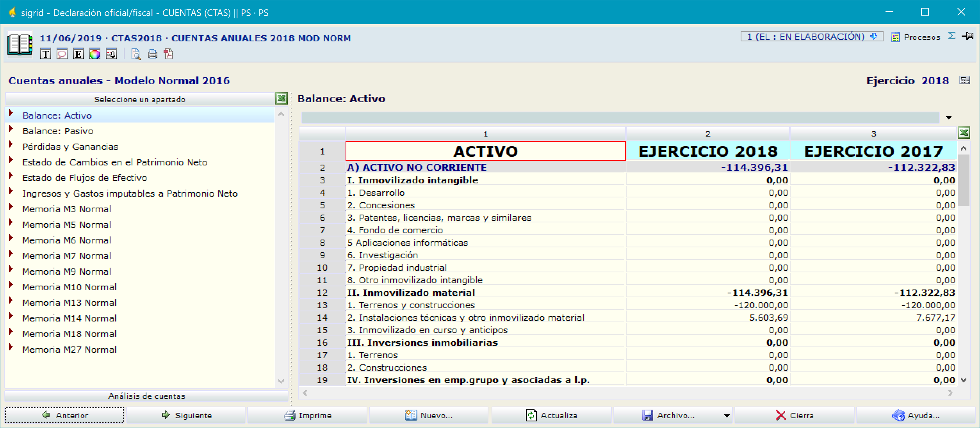980x428 pixels.
Task: Click the Procesos icon button
Action: (916, 37)
